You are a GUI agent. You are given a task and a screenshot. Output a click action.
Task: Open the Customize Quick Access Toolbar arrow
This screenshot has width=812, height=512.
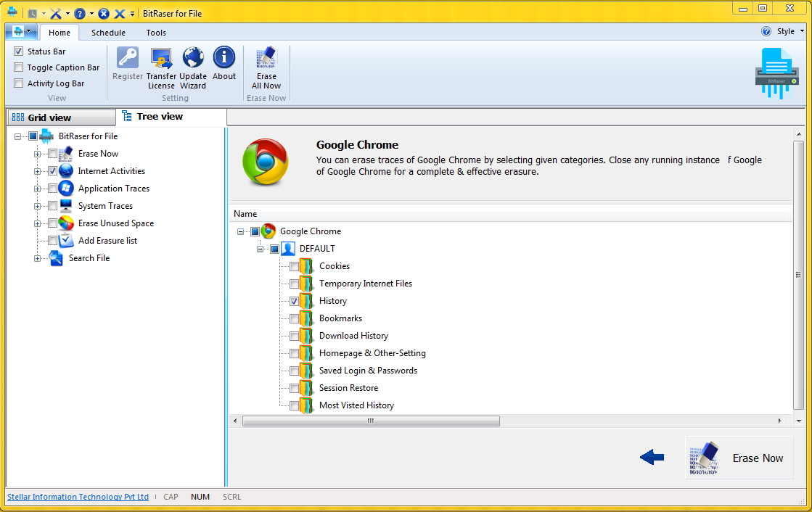[x=133, y=14]
